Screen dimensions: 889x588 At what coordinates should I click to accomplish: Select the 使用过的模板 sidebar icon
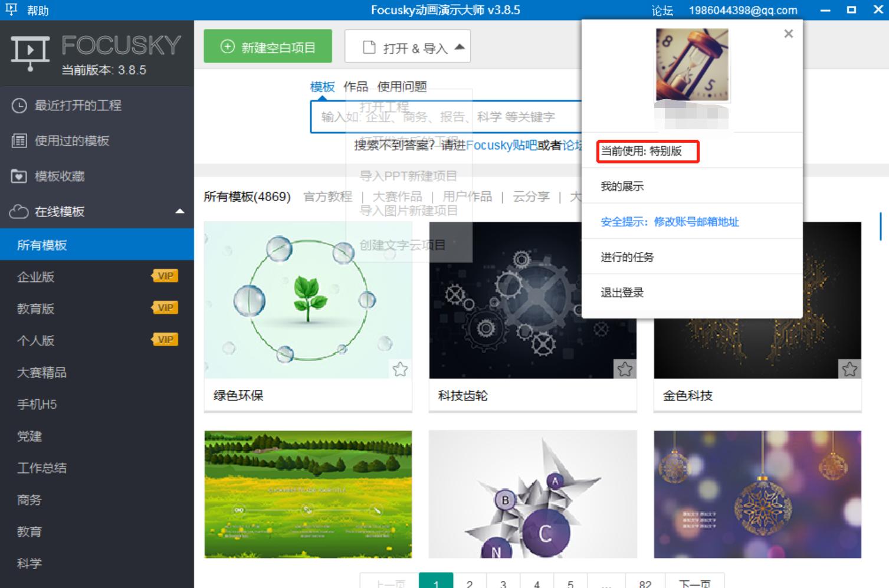pyautogui.click(x=19, y=141)
